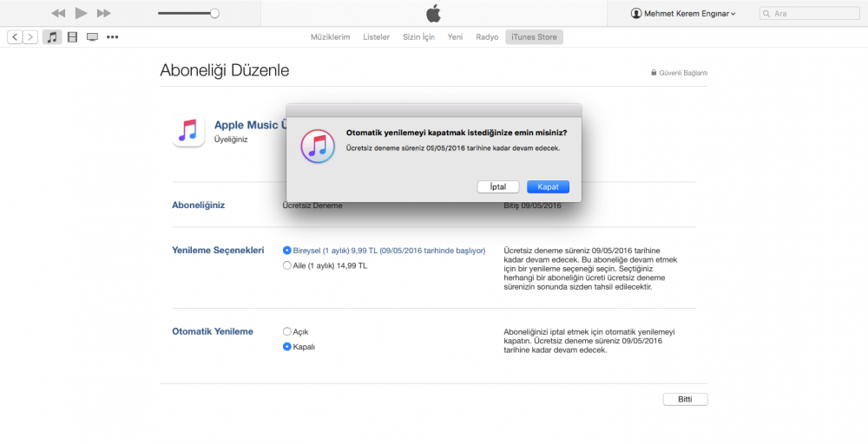Adjust the volume slider knob
The width and height of the screenshot is (868, 444).
tap(214, 13)
